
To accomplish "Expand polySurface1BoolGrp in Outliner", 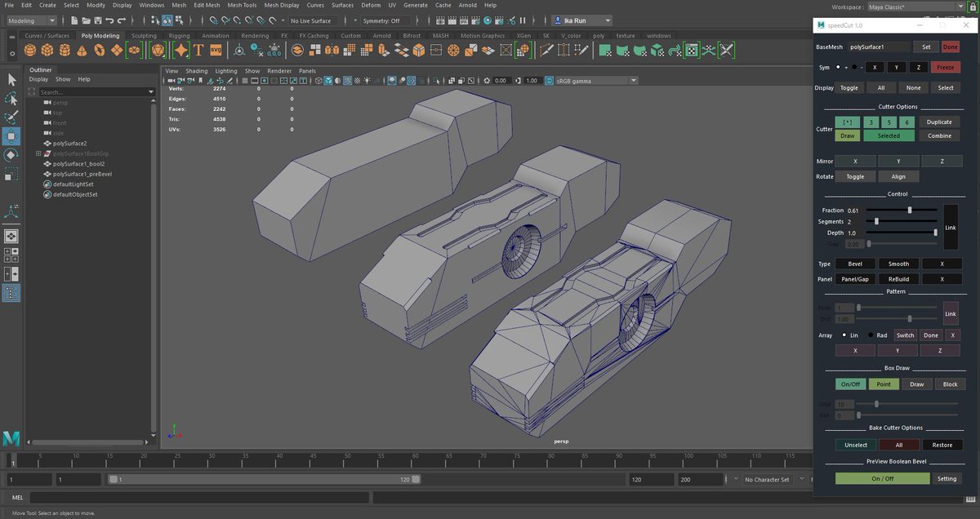I will pos(38,153).
